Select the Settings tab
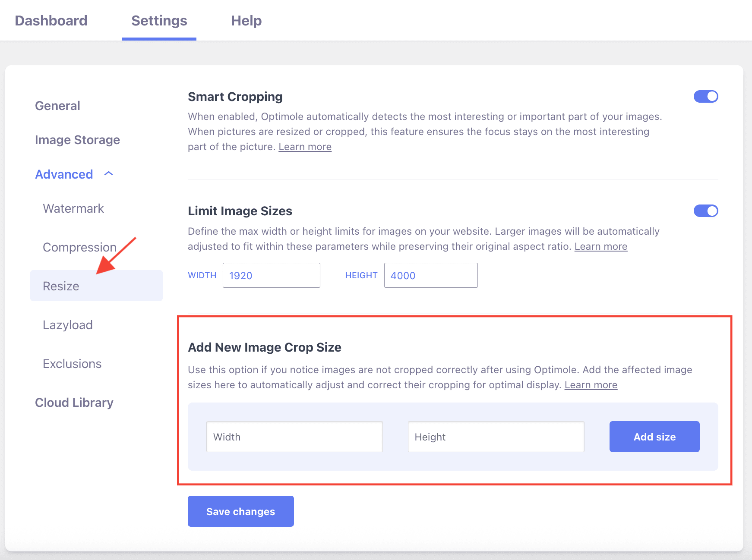This screenshot has width=752, height=560. [x=159, y=21]
